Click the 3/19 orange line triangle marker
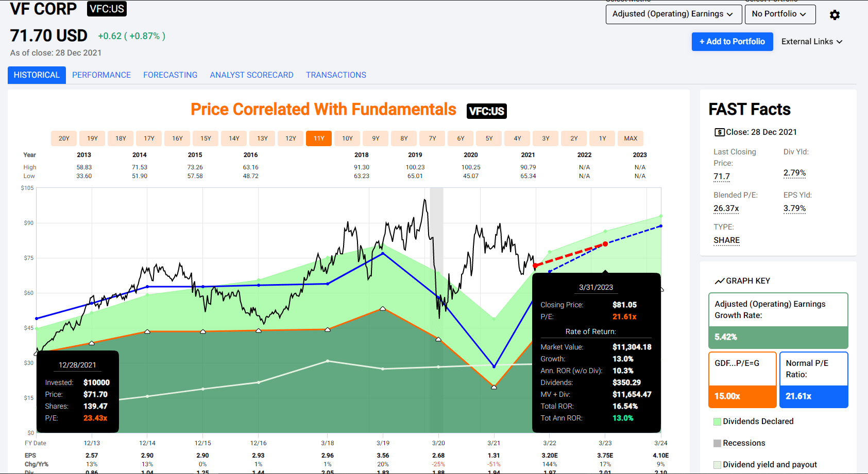This screenshot has height=474, width=868. click(383, 308)
